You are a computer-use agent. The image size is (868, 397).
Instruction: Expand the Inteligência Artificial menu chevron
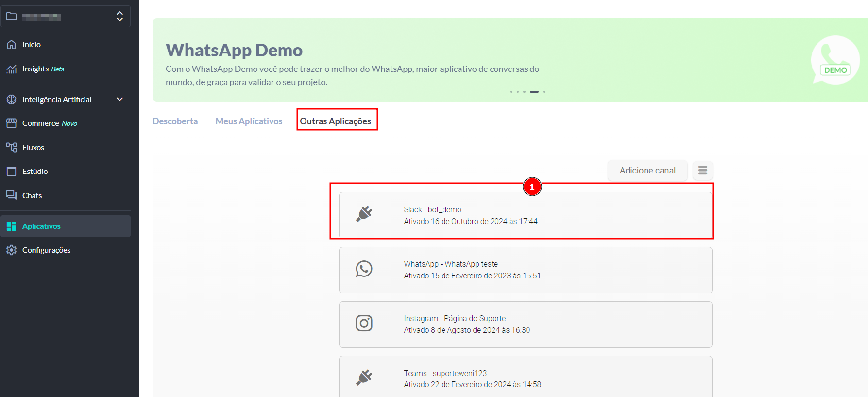(119, 99)
